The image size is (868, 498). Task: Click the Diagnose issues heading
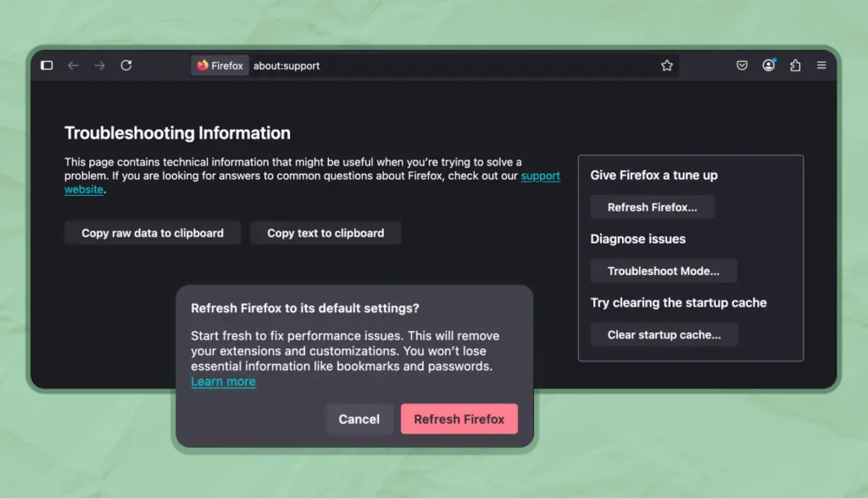(x=637, y=238)
